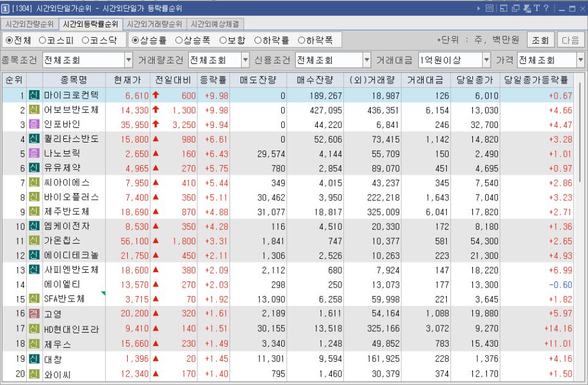Open the 종목조건 dropdown
The width and height of the screenshot is (588, 385).
coord(128,60)
